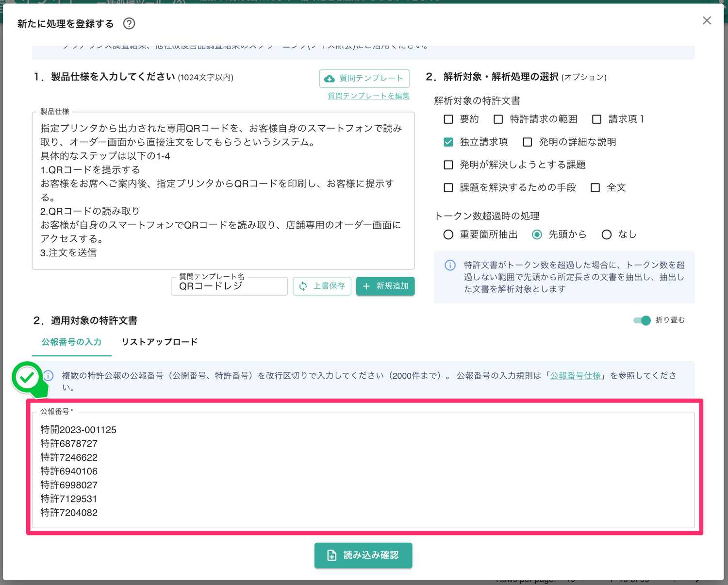This screenshot has height=585, width=728.
Task: Open the 質問テンプレートを編集 link
Action: coord(368,96)
